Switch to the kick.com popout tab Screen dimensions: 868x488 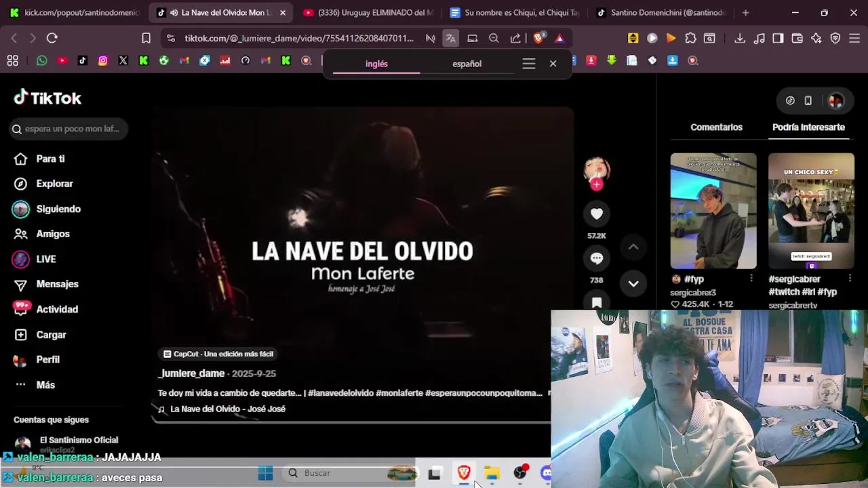tap(75, 12)
